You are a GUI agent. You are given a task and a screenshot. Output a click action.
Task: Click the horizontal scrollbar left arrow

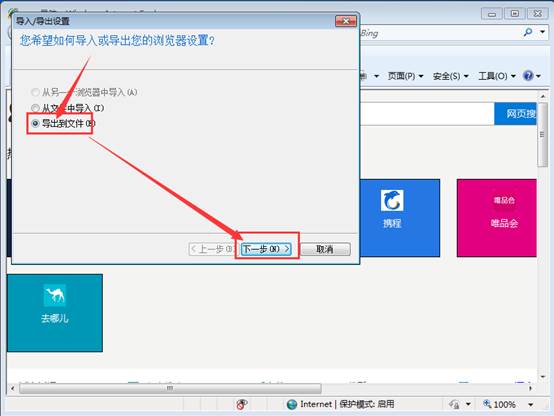point(13,388)
